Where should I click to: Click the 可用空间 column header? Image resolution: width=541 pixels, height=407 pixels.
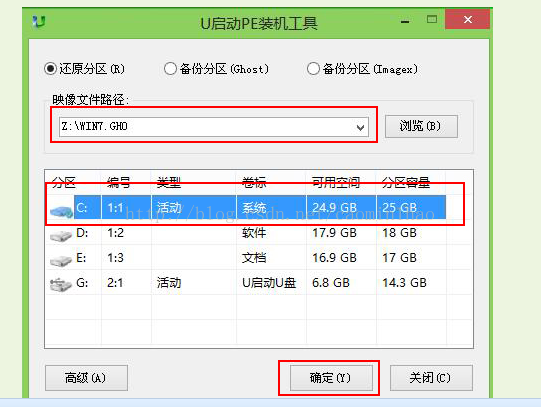click(336, 182)
